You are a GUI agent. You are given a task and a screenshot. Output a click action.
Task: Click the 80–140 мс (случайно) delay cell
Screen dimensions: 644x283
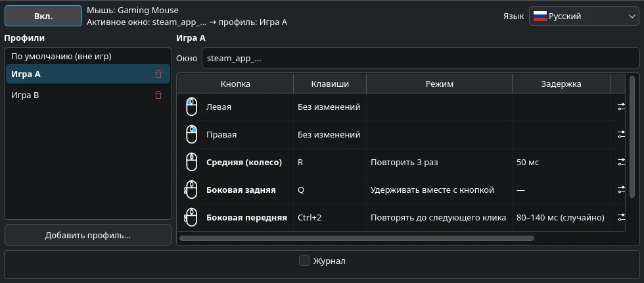561,217
